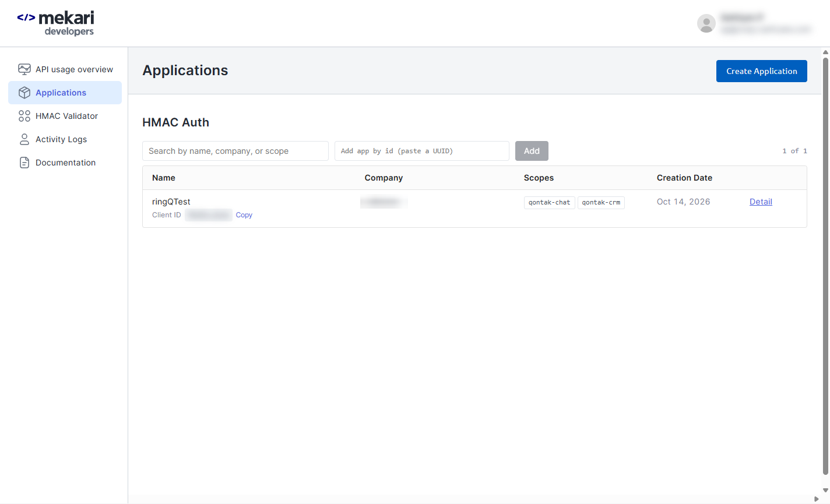Click the scrollbar down arrow

coord(825,490)
